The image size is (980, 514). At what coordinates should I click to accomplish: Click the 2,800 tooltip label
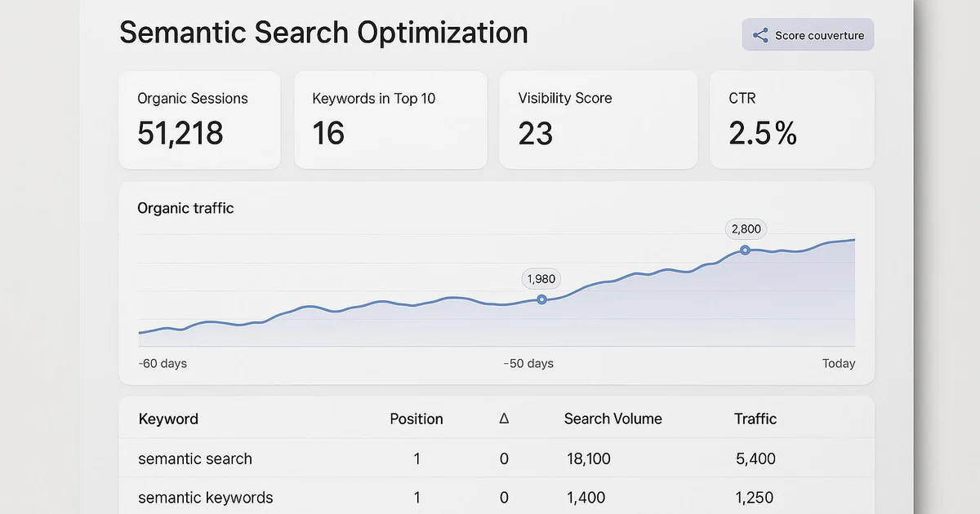pos(746,229)
